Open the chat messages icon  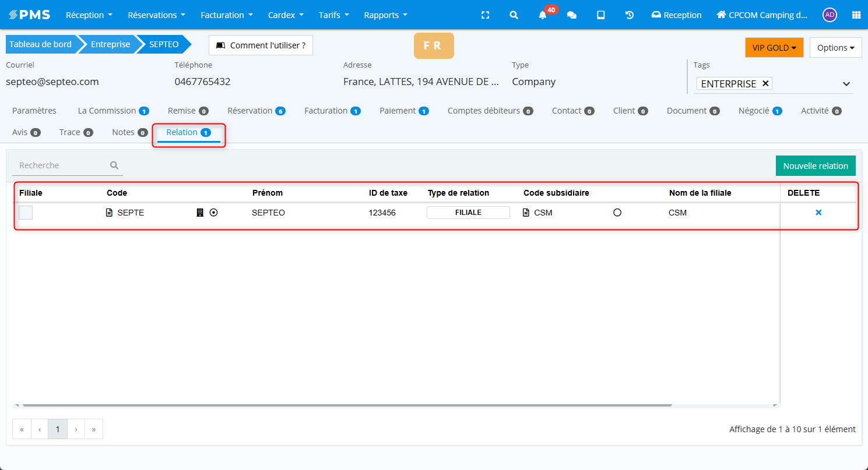tap(572, 15)
